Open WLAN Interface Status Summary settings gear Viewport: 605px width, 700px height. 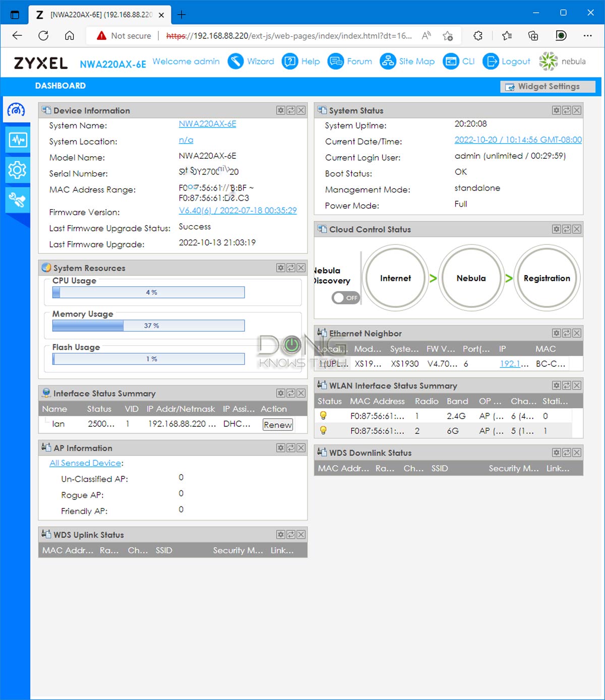[557, 386]
